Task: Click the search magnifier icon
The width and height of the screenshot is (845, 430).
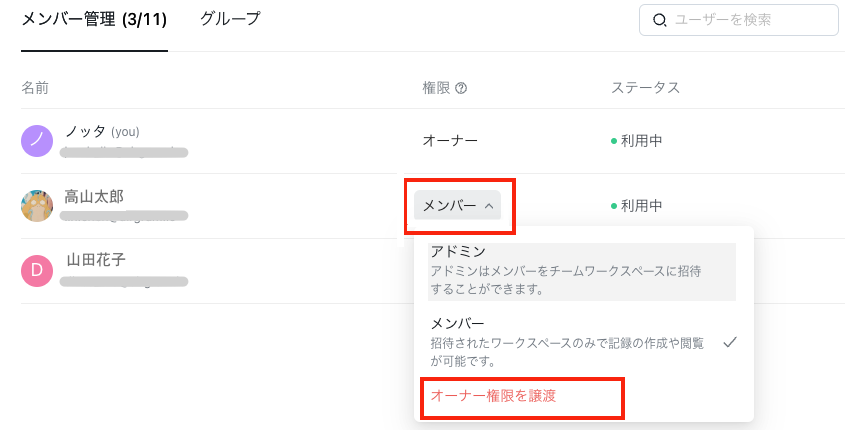Action: point(659,20)
